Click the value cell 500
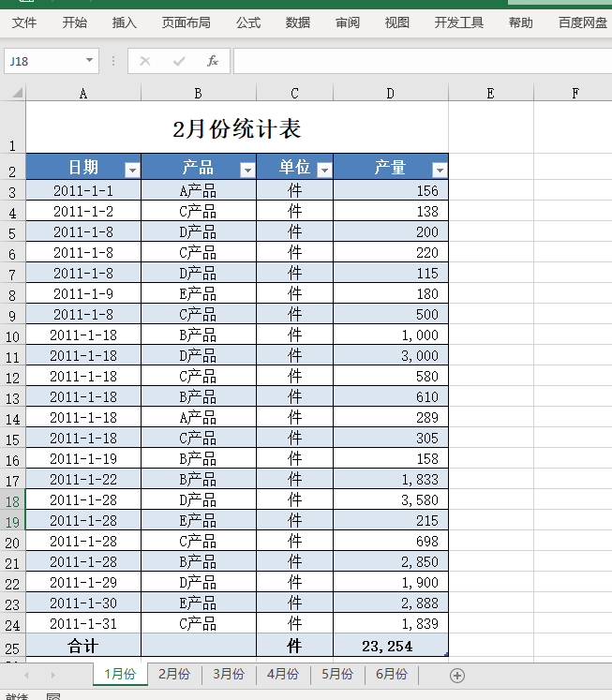This screenshot has height=700, width=612. (x=391, y=314)
